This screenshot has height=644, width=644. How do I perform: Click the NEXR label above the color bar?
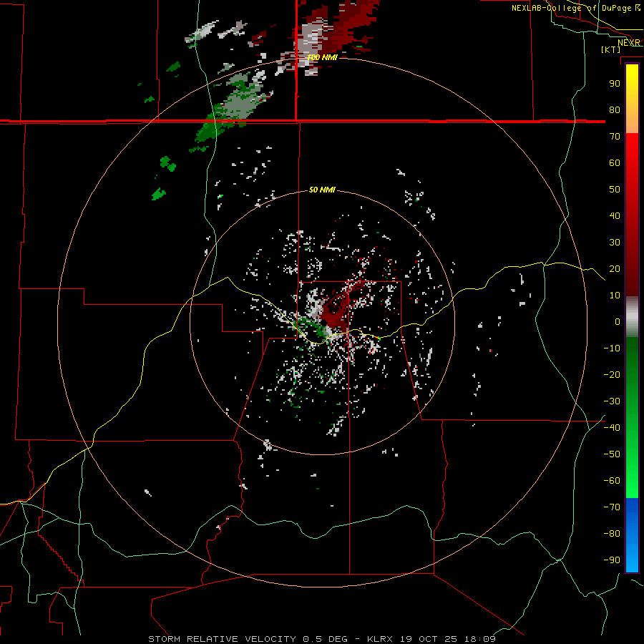[x=628, y=43]
